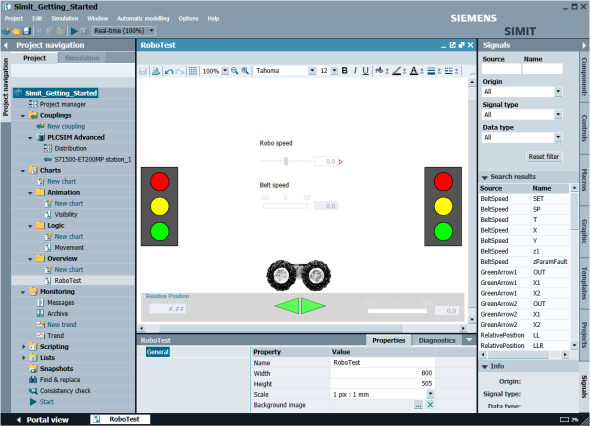
Task: Click the Name filter input field
Action: tap(543, 68)
